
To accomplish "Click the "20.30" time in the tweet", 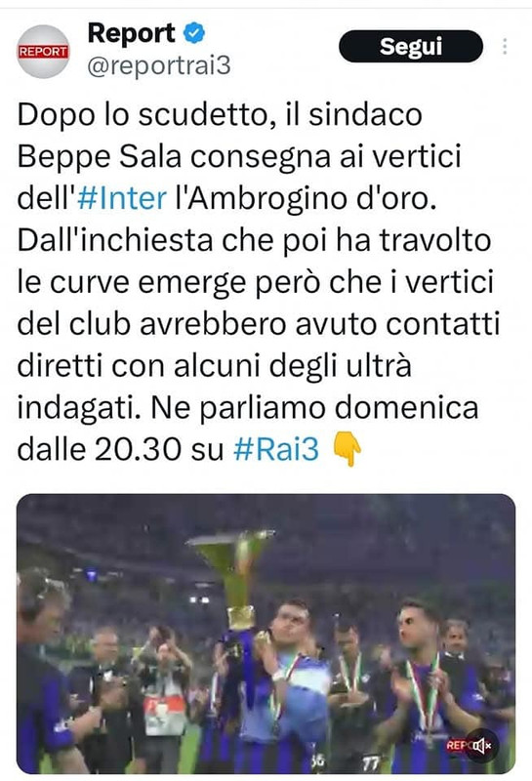I will point(137,449).
